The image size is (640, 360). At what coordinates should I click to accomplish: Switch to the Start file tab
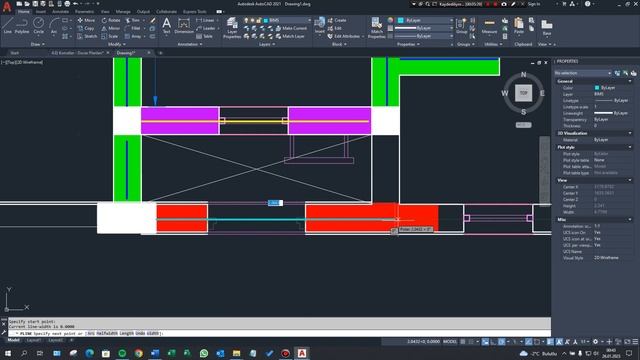15,53
